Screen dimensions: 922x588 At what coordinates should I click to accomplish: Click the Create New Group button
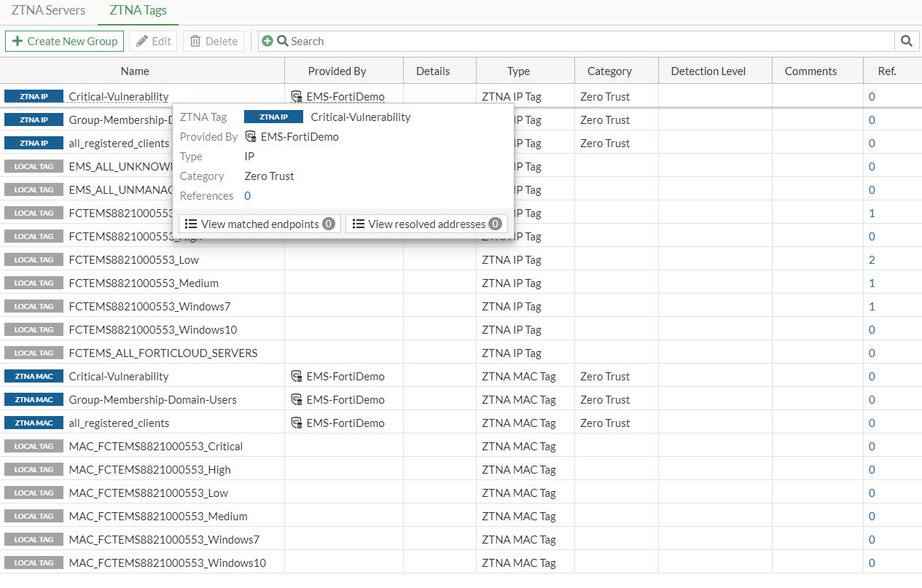65,42
